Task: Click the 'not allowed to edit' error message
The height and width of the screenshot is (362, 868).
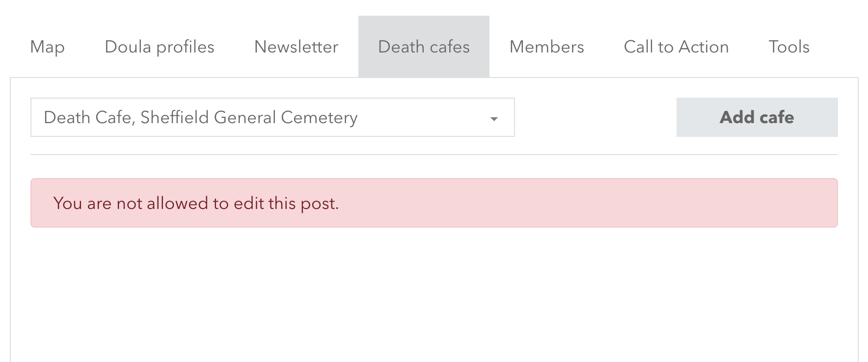Action: [x=196, y=203]
